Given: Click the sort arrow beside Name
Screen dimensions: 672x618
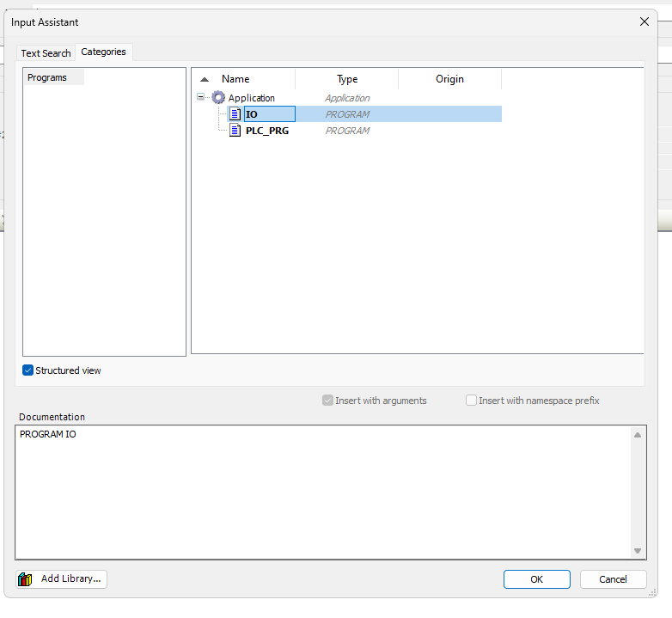Looking at the screenshot, I should [205, 79].
